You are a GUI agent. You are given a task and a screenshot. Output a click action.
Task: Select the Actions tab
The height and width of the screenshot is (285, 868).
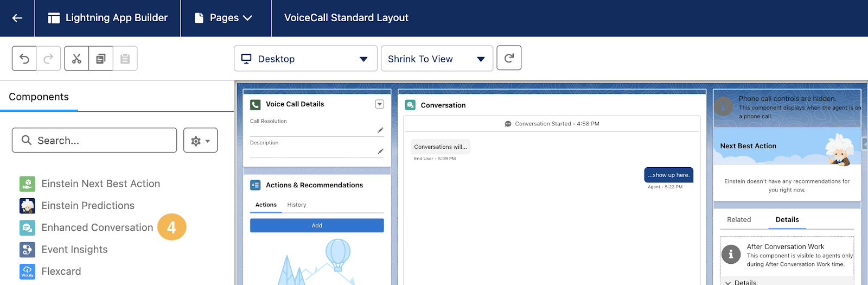point(266,205)
